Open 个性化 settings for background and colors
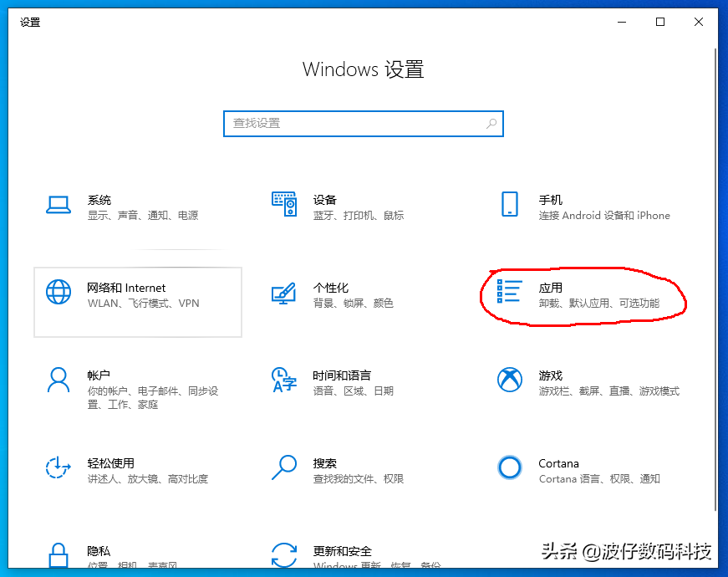728x577 pixels. (x=284, y=292)
